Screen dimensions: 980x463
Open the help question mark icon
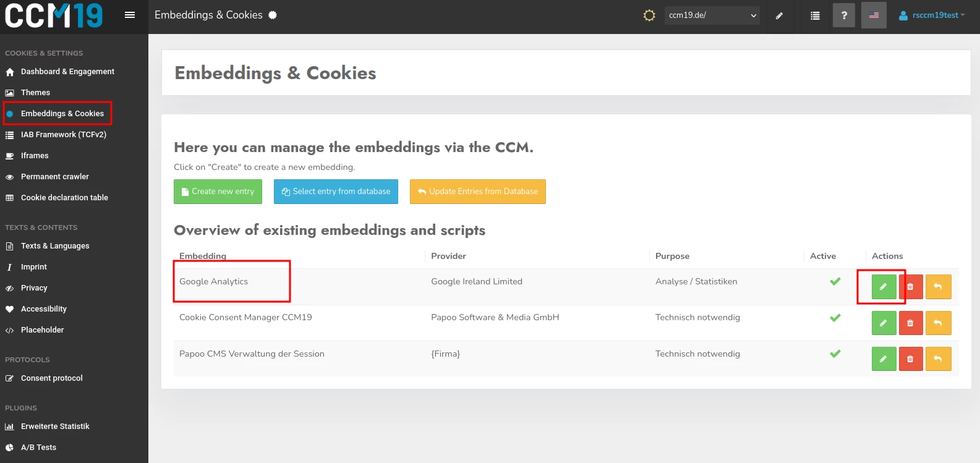coord(843,15)
